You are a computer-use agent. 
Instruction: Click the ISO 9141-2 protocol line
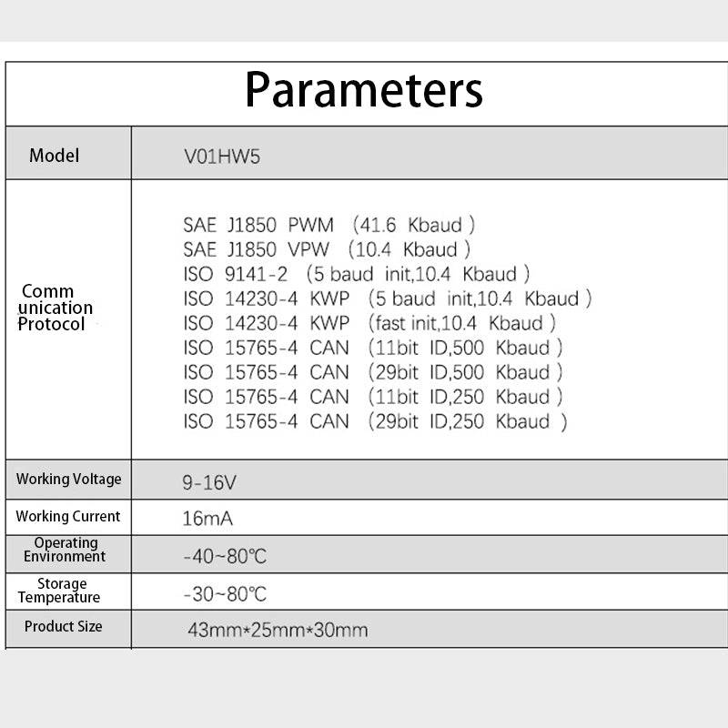pyautogui.click(x=357, y=273)
